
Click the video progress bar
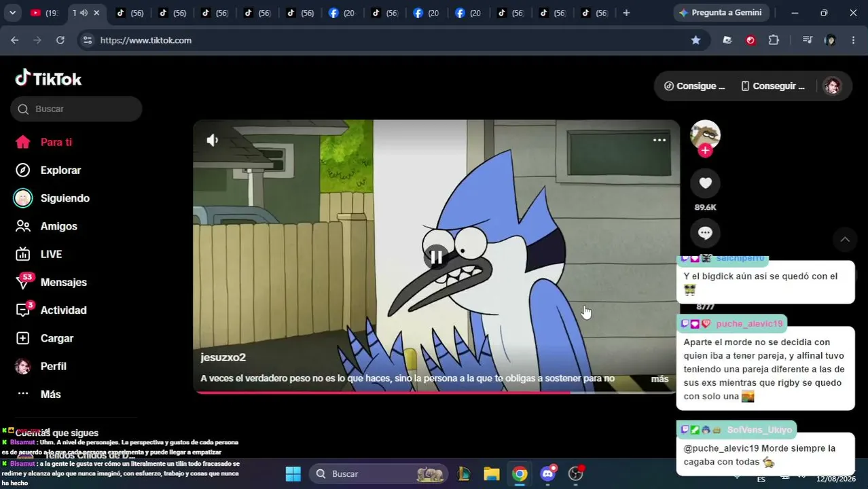[x=435, y=392]
